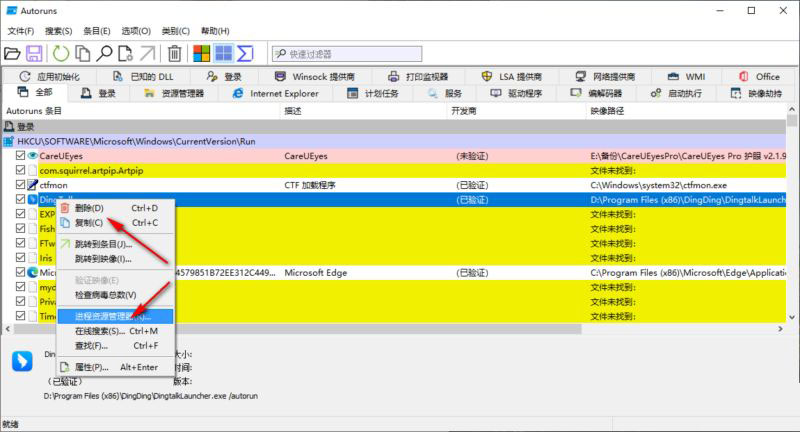Uncheck the CareUEyes entry checkbox
The height and width of the screenshot is (432, 800).
coord(20,156)
